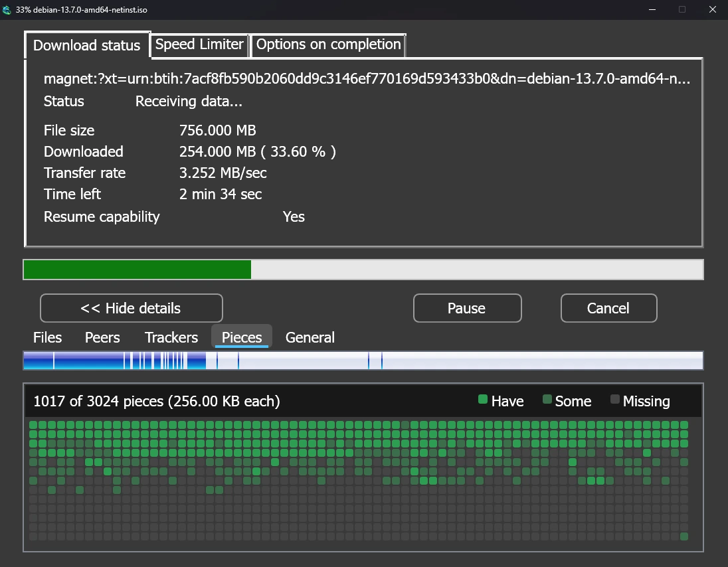Close the download window
The height and width of the screenshot is (567, 728).
click(712, 10)
